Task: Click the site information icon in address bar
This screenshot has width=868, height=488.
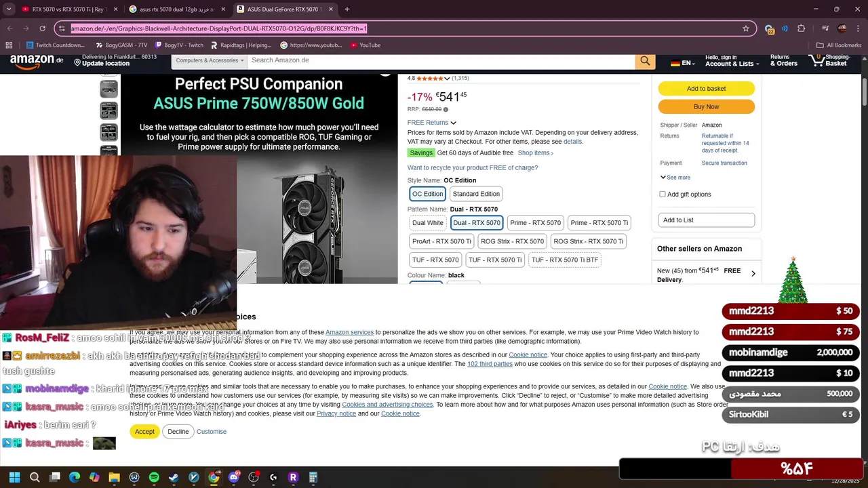Action: [x=62, y=28]
